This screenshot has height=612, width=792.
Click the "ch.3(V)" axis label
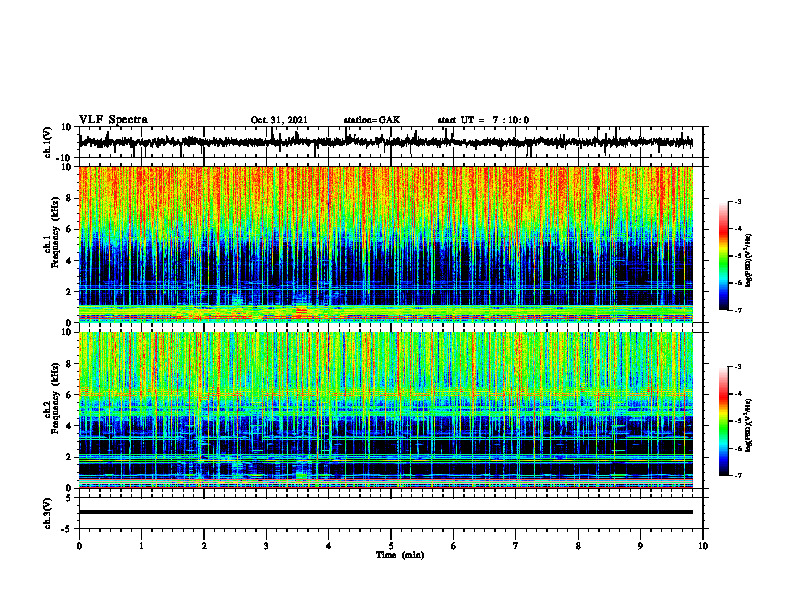pos(48,513)
